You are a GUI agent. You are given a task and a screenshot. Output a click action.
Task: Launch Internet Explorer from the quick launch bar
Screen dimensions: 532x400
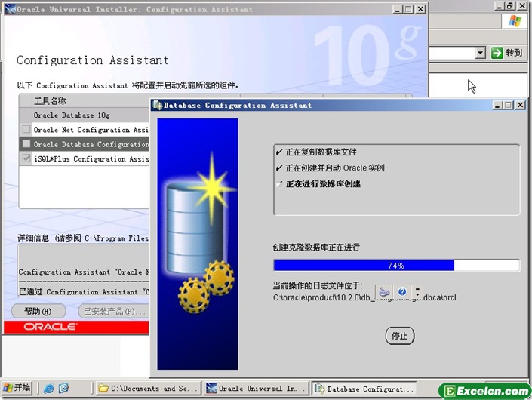point(49,389)
